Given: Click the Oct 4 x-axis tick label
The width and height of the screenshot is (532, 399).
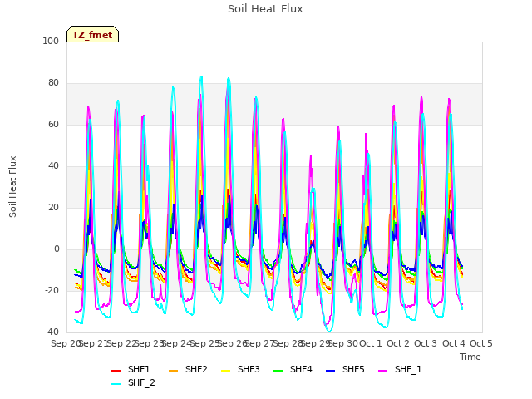Looking at the screenshot, I should click(454, 343).
